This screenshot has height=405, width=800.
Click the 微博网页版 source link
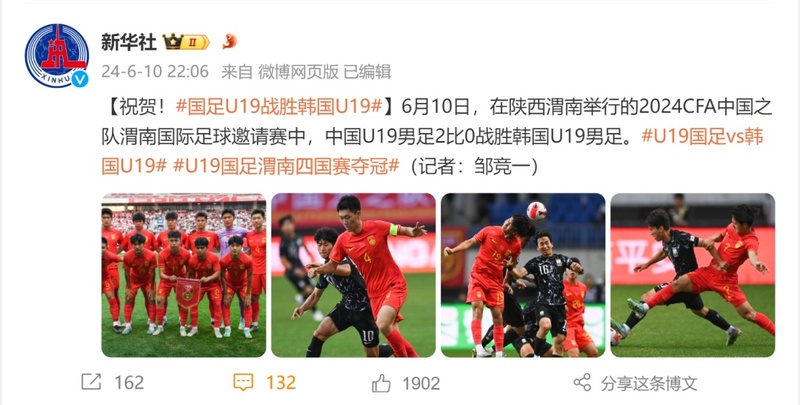click(298, 71)
